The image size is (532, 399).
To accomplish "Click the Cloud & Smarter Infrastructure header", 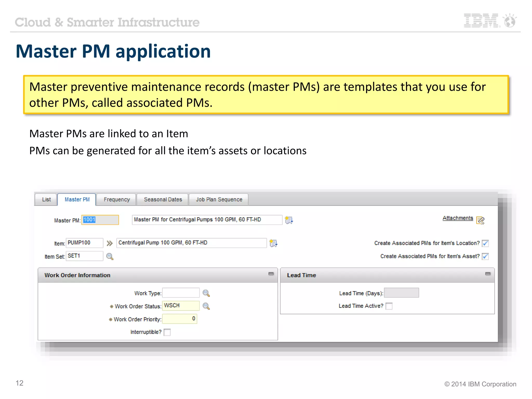I will click(x=107, y=22).
